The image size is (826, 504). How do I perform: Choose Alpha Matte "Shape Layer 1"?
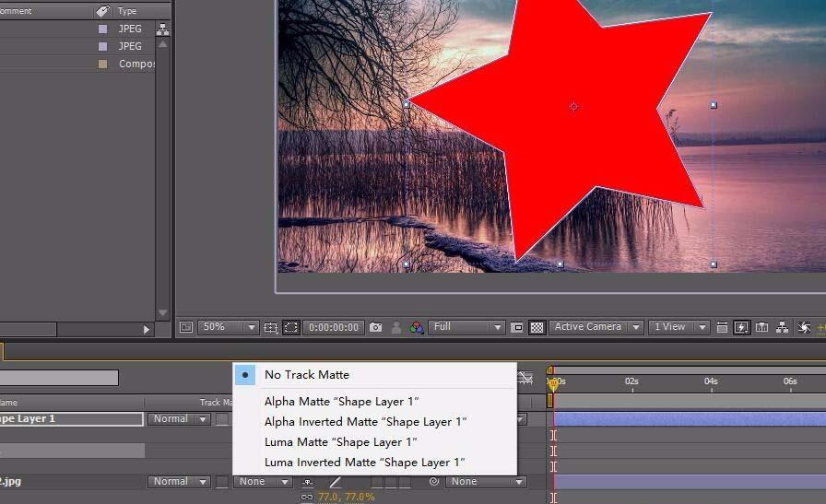pos(341,402)
